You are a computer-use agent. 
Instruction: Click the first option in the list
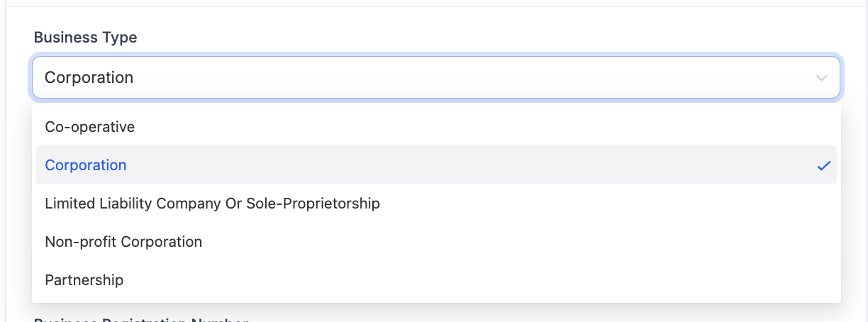click(x=90, y=127)
